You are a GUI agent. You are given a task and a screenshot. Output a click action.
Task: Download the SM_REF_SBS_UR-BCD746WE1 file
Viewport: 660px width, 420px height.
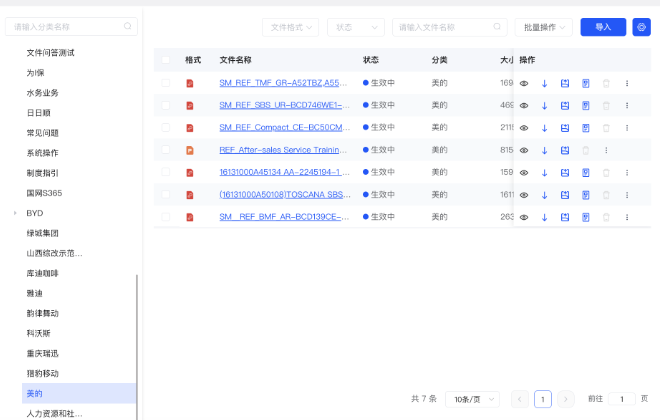point(544,105)
